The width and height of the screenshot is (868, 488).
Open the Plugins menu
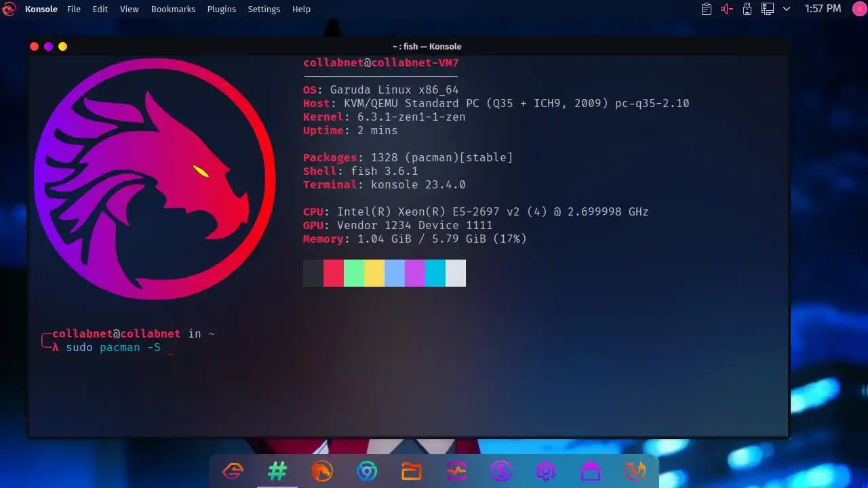(222, 9)
